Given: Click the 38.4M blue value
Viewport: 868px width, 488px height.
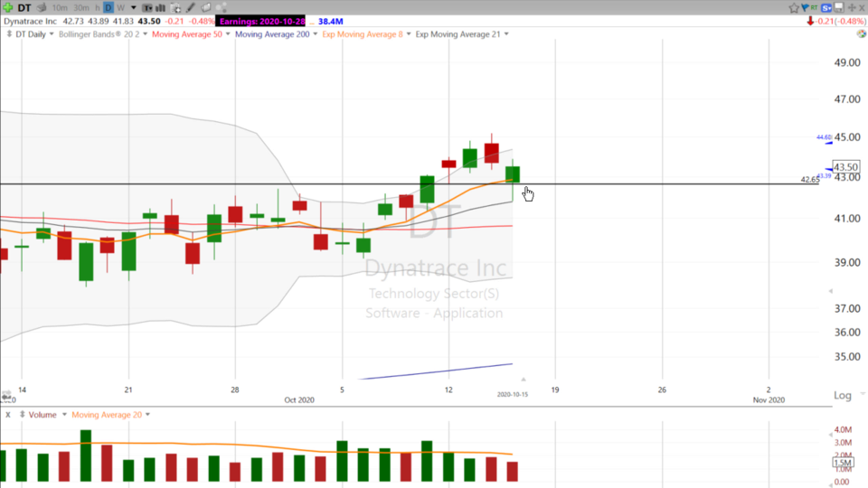Looking at the screenshot, I should pyautogui.click(x=331, y=21).
